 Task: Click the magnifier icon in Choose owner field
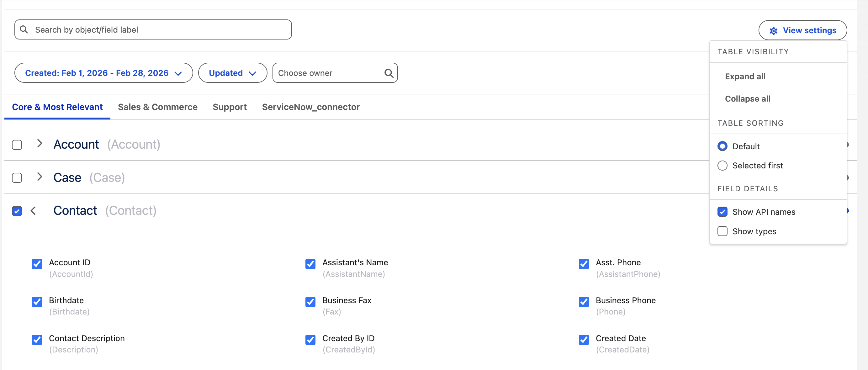(x=389, y=73)
